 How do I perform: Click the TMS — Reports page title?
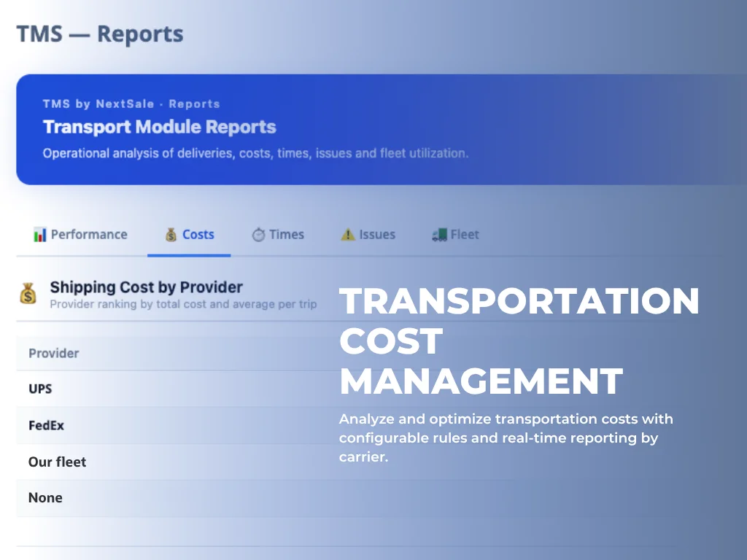[100, 34]
